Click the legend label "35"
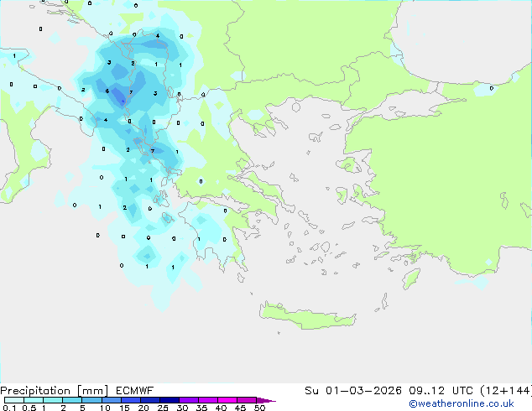 [202, 408]
